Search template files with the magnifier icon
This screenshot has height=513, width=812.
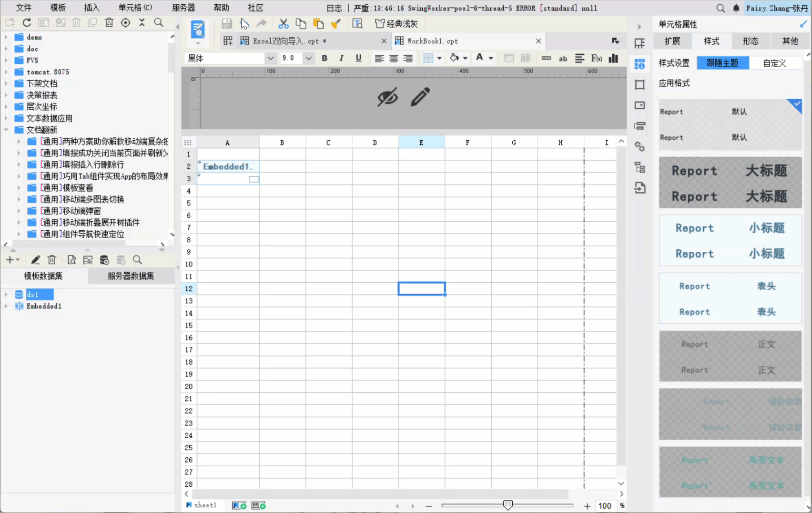(x=159, y=22)
